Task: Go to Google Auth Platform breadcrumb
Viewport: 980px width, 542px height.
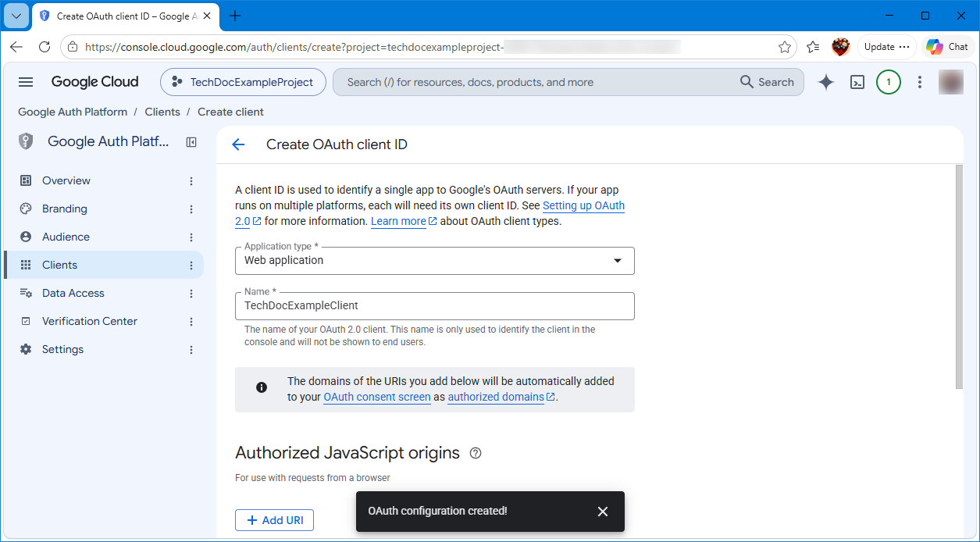Action: pyautogui.click(x=73, y=112)
